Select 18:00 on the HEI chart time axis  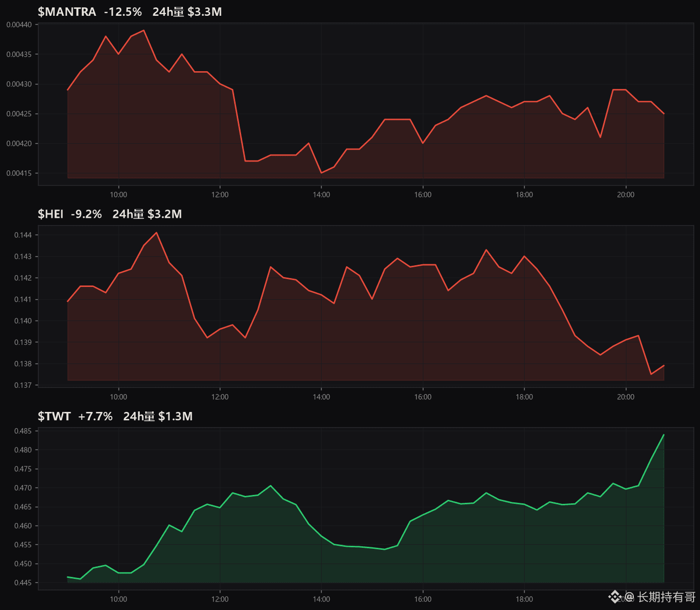(524, 397)
